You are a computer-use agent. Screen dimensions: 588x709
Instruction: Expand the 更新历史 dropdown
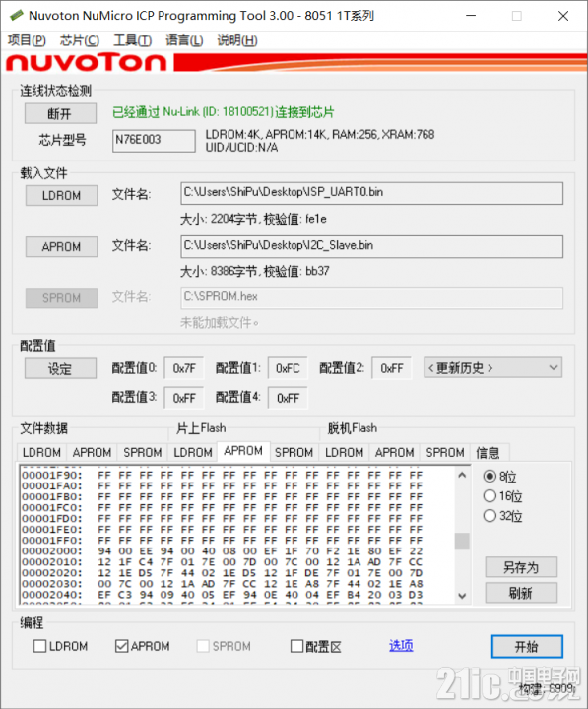tap(493, 368)
